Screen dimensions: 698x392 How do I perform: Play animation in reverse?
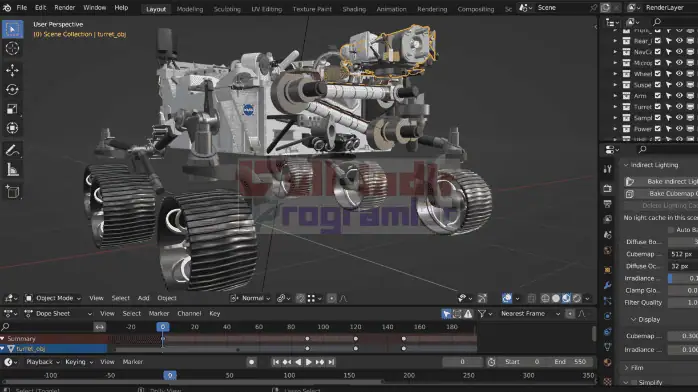tap(298, 362)
